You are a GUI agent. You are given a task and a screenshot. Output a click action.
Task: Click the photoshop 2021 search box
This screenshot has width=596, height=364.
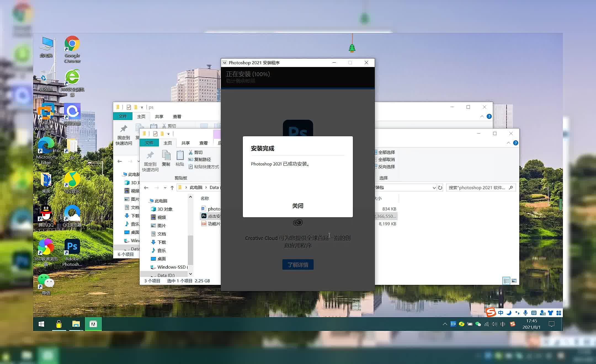tap(481, 188)
